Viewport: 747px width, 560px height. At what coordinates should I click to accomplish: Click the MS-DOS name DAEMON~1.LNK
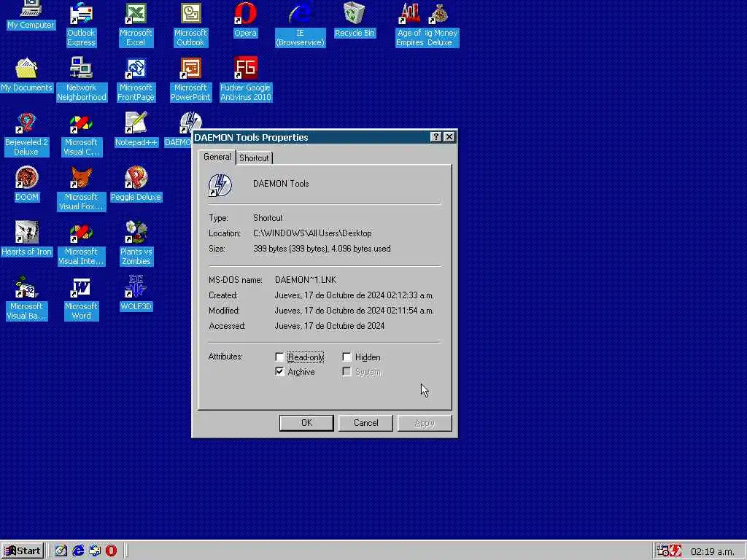[306, 280]
